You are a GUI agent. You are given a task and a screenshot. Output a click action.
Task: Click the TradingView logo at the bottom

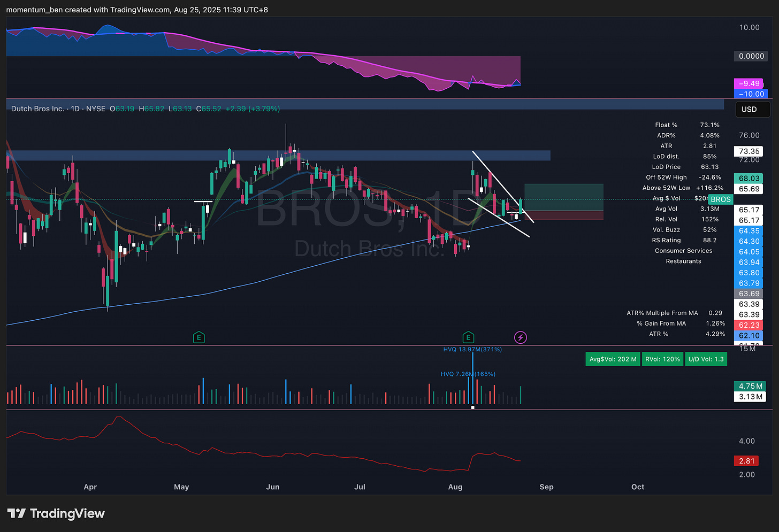56,514
